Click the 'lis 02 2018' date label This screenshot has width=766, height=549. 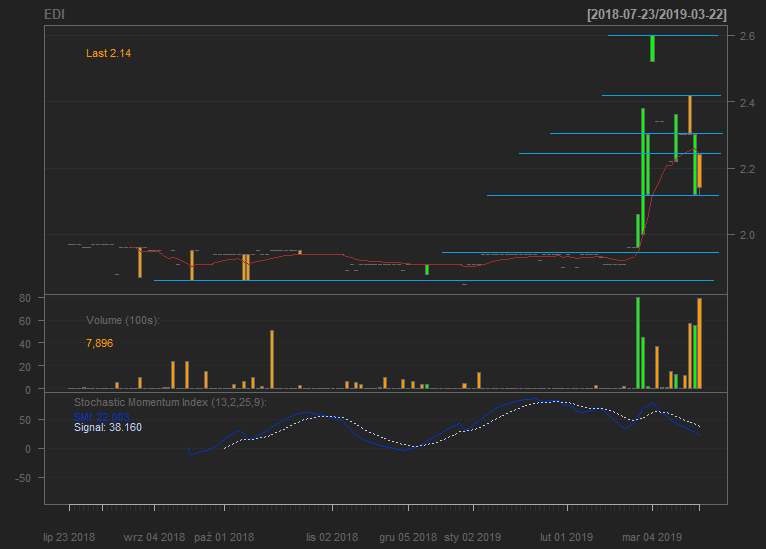pos(332,537)
